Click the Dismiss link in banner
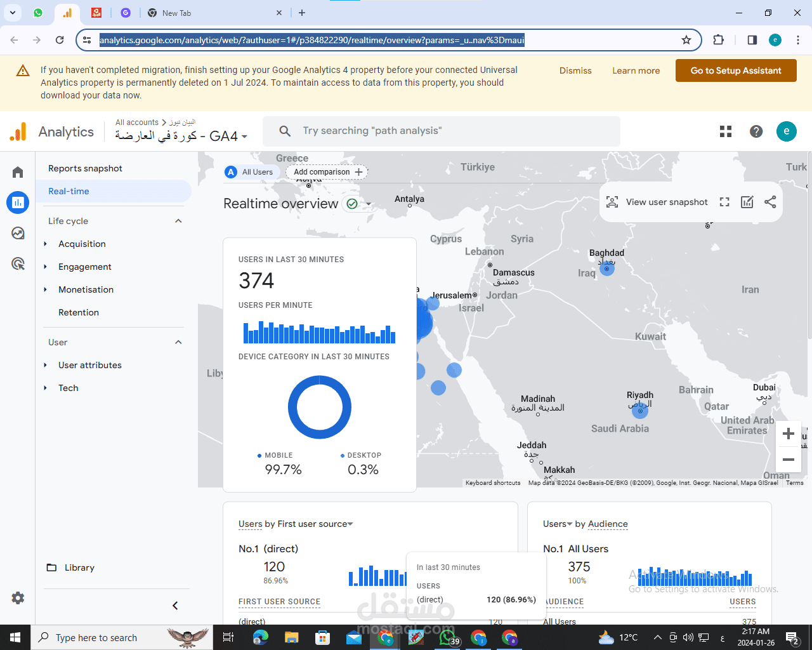Image resolution: width=812 pixels, height=650 pixels. (x=575, y=70)
